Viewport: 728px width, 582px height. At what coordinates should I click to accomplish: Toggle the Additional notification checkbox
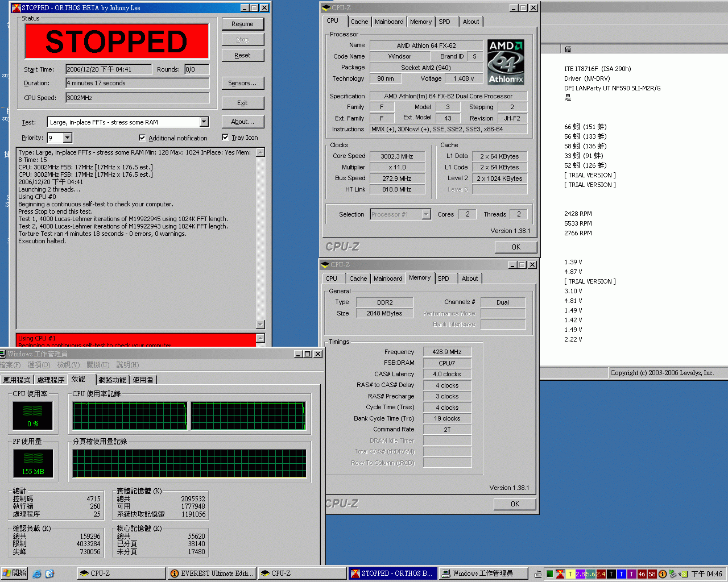142,138
